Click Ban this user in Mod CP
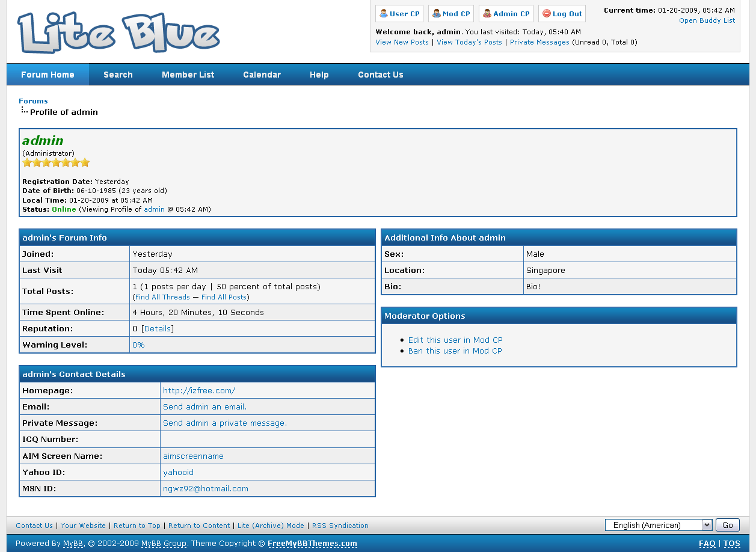This screenshot has width=756, height=552. coord(455,351)
